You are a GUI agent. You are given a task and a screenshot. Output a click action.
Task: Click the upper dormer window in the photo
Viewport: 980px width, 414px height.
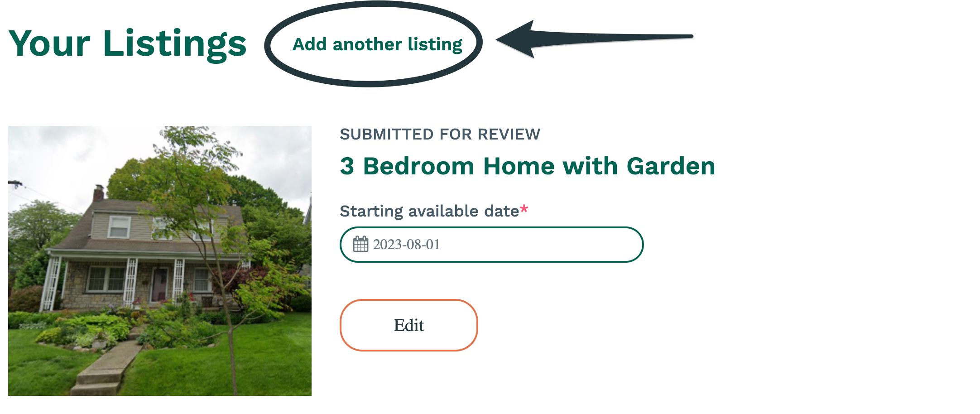pyautogui.click(x=120, y=226)
